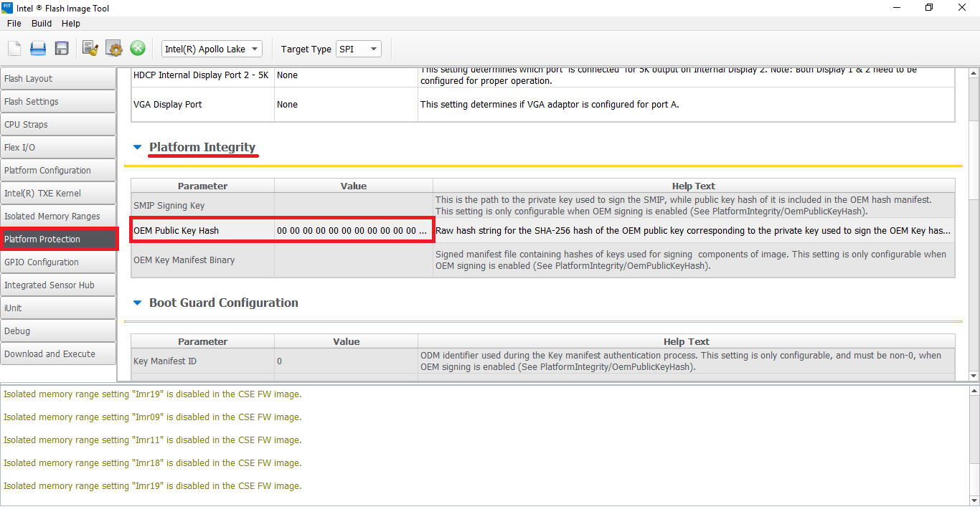Collapse the Boot Guard Configuration section
The height and width of the screenshot is (522, 980).
pyautogui.click(x=138, y=303)
